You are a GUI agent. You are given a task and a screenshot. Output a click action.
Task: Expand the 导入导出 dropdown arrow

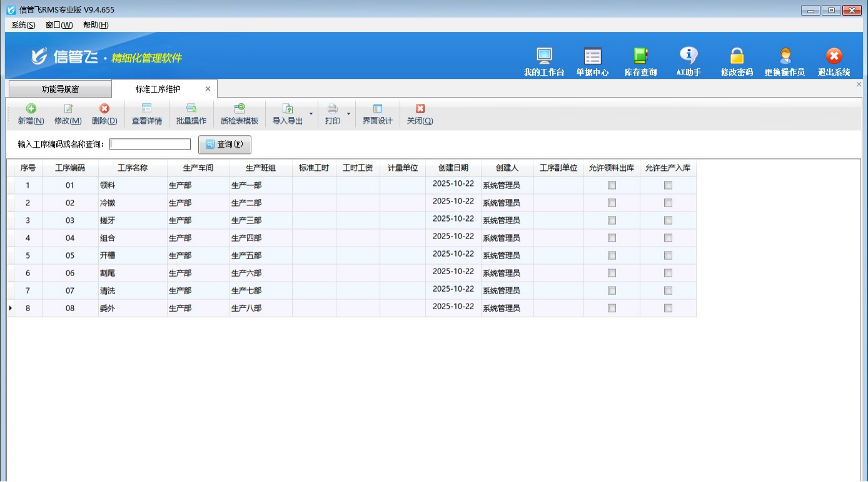[311, 114]
